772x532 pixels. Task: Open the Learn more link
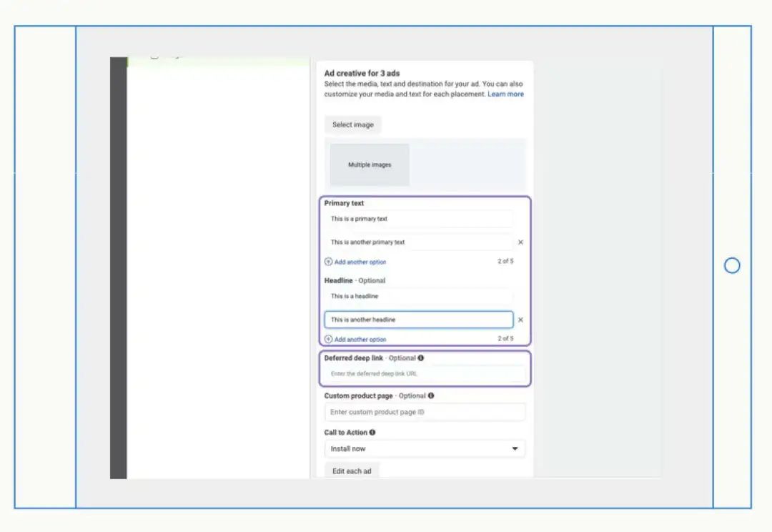click(505, 94)
